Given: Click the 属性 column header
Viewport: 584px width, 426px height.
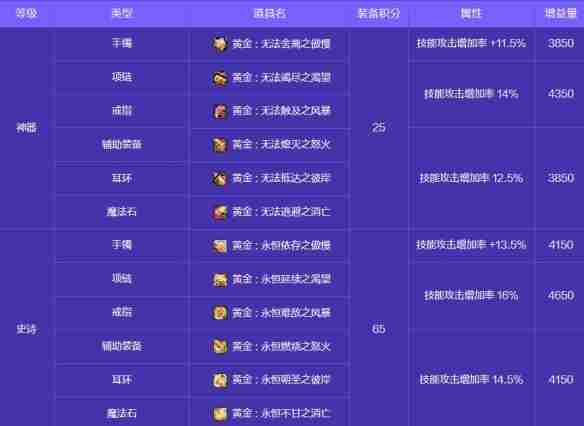Looking at the screenshot, I should pos(471,14).
